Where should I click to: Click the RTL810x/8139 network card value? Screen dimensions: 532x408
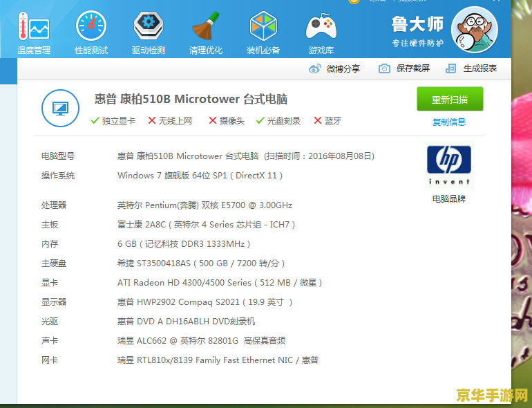point(218,360)
